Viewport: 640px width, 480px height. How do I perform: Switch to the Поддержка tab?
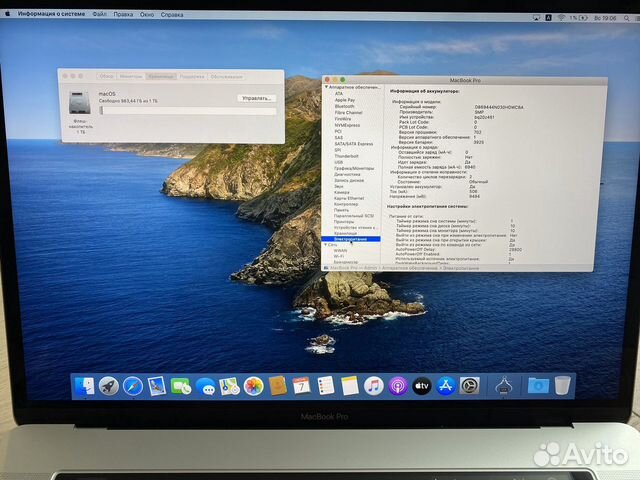(192, 76)
